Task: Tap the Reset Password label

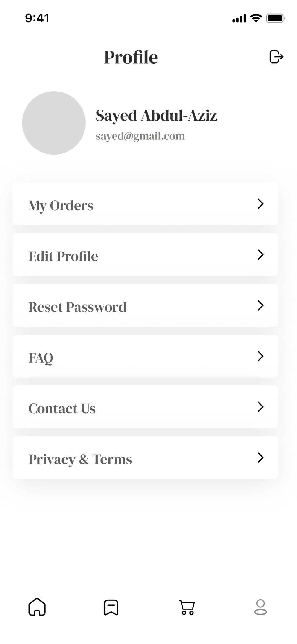Action: tap(77, 307)
